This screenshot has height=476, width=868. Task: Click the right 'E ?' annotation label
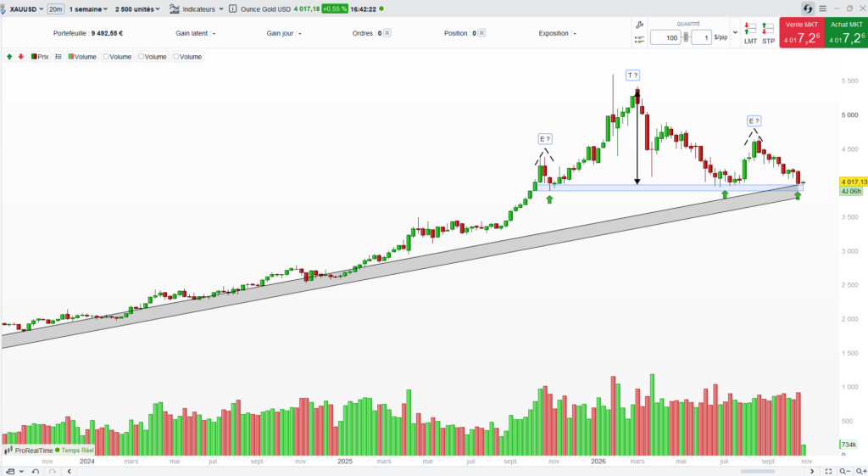pyautogui.click(x=754, y=120)
